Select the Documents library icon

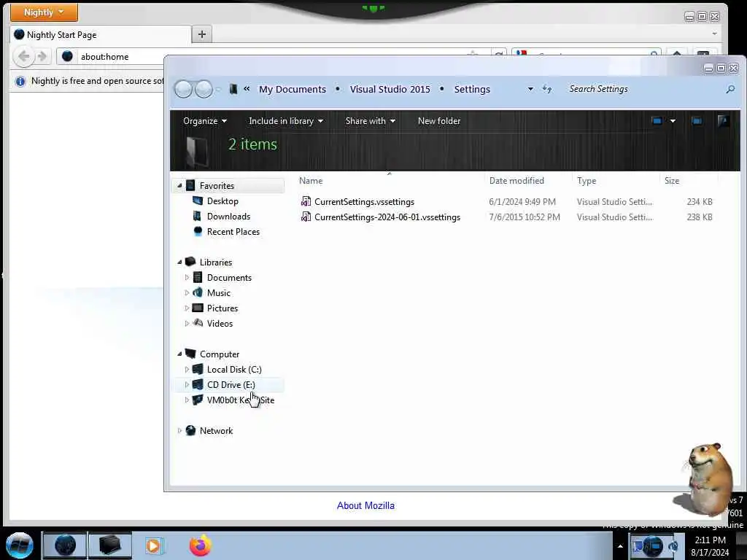198,277
